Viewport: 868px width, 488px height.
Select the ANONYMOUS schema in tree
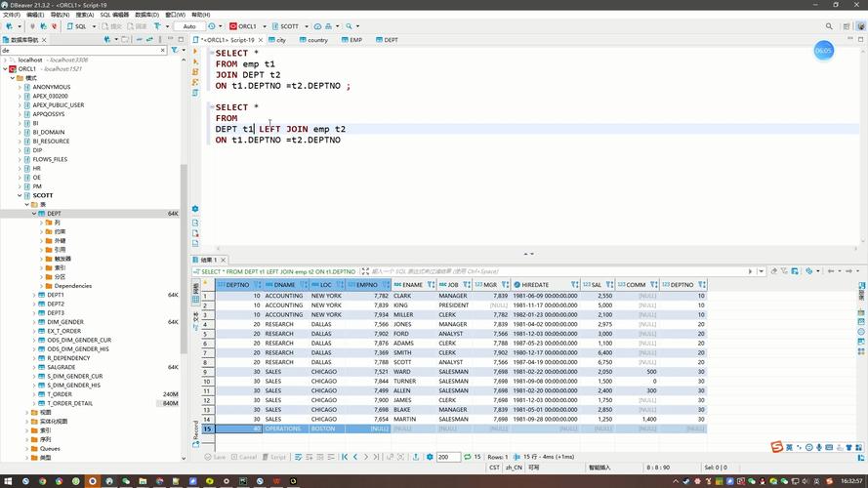point(51,87)
